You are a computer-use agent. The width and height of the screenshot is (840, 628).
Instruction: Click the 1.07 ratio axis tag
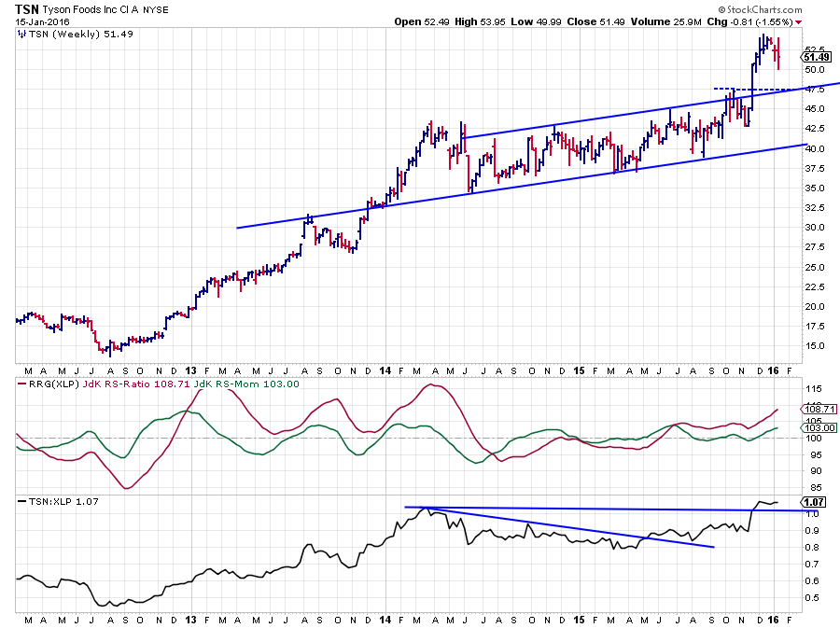(x=814, y=502)
